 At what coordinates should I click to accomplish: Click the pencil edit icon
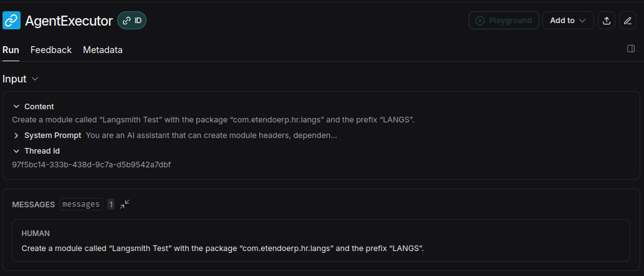[628, 21]
